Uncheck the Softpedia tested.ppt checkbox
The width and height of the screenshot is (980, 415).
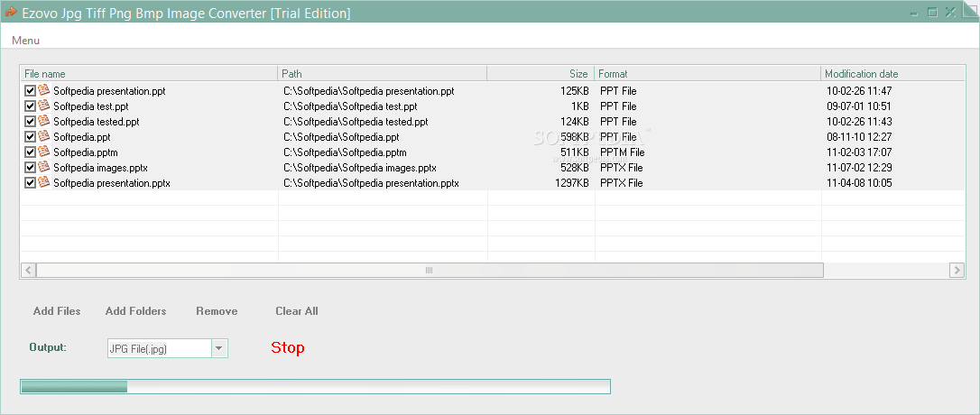(30, 122)
